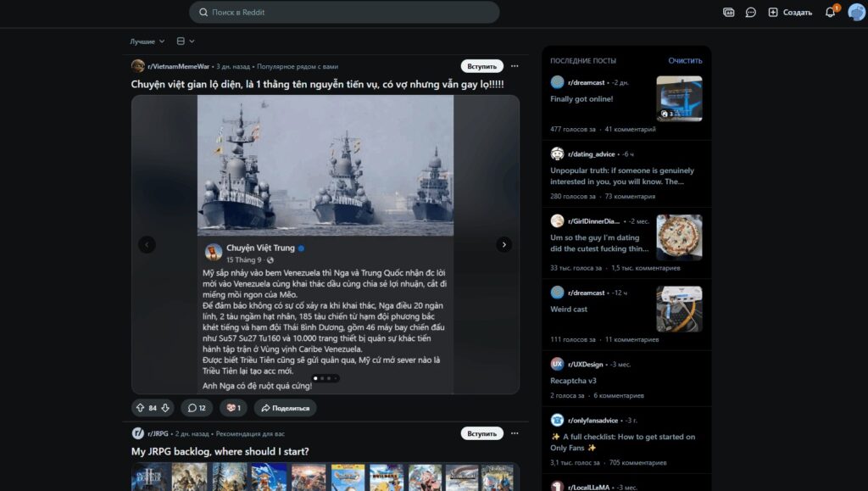Open notifications bell icon
Screen dimensions: 868x491
tap(831, 12)
